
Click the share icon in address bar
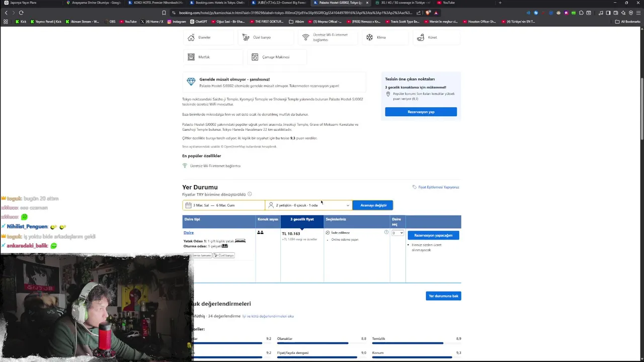coord(419,13)
